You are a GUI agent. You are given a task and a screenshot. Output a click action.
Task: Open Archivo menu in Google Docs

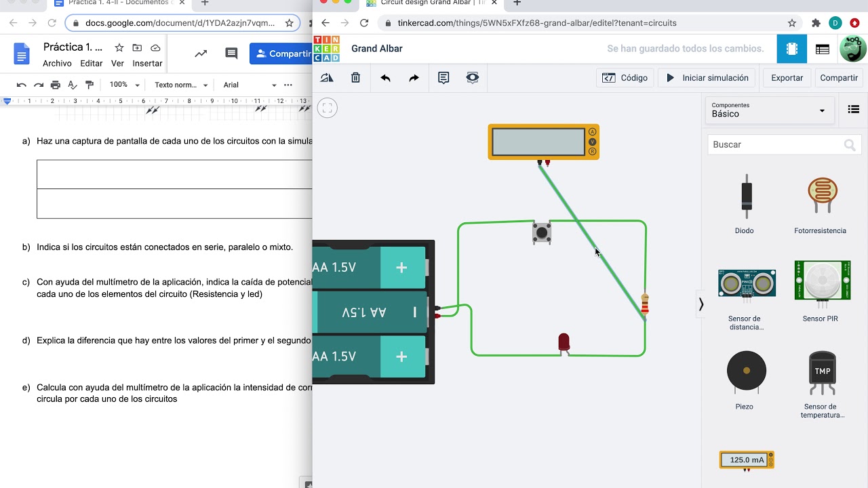(x=57, y=64)
